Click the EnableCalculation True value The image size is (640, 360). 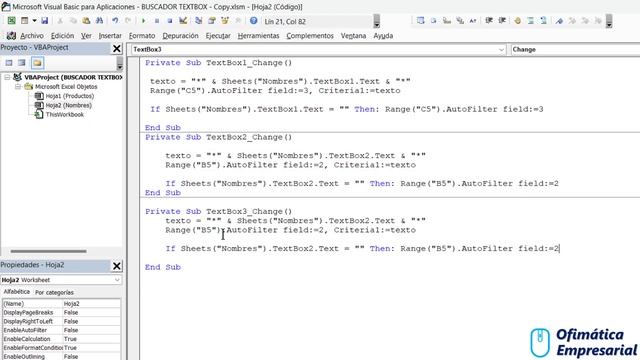pos(91,339)
